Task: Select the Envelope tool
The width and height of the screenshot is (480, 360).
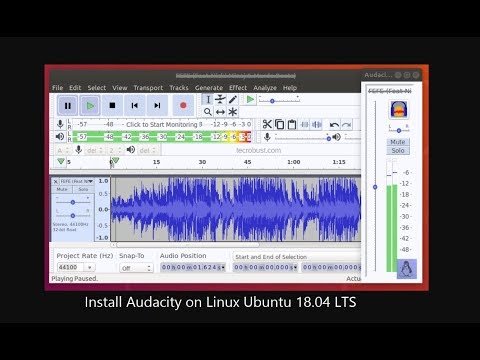Action: 220,99
